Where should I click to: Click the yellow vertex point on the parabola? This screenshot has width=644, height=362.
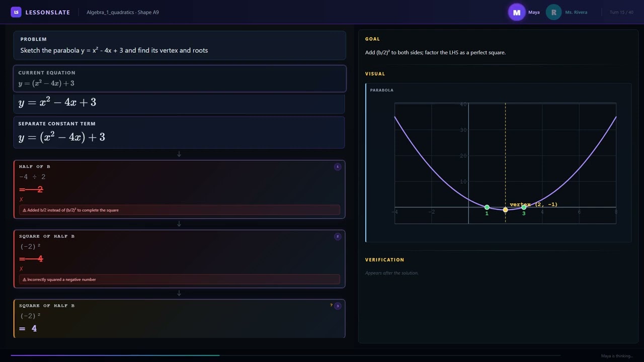click(x=505, y=210)
